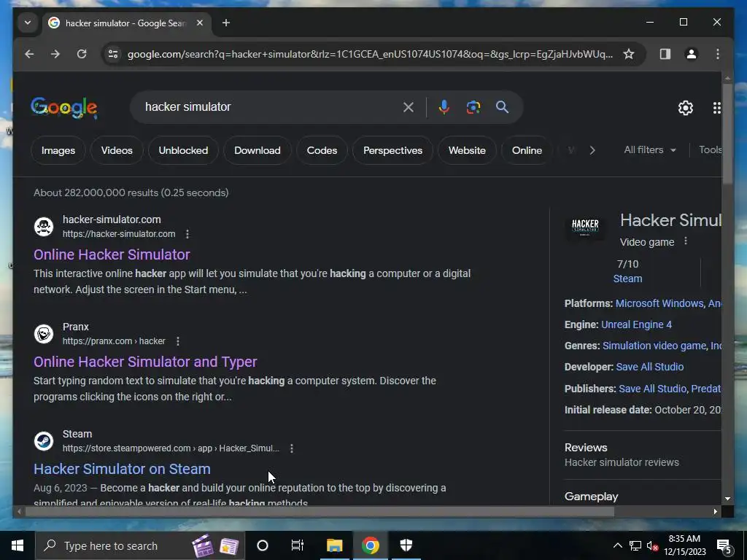The height and width of the screenshot is (560, 747).
Task: Click Windows taskbar search box
Action: (141, 545)
